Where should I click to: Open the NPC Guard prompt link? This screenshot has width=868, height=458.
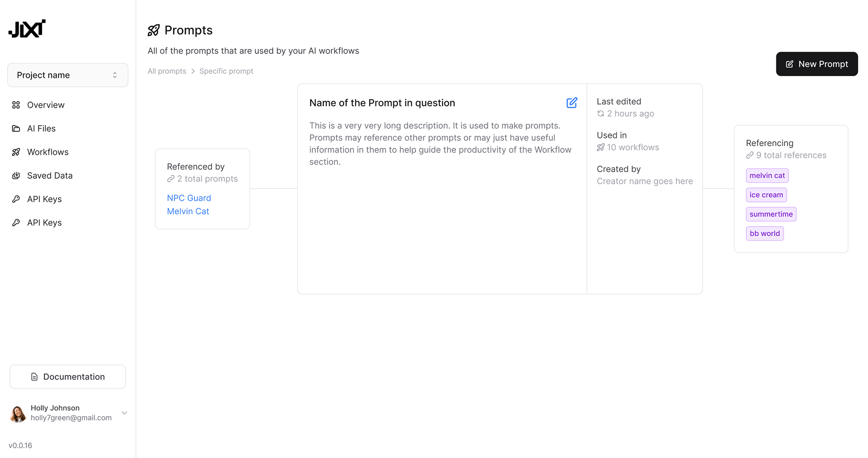click(189, 198)
